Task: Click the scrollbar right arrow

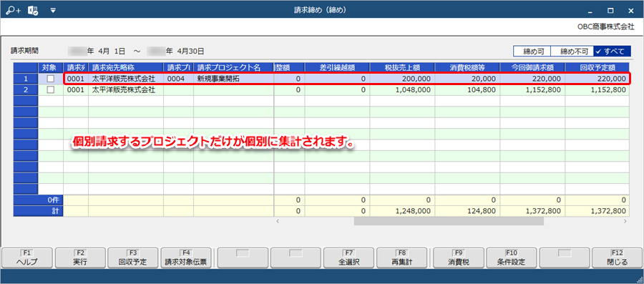Action: coord(625,221)
